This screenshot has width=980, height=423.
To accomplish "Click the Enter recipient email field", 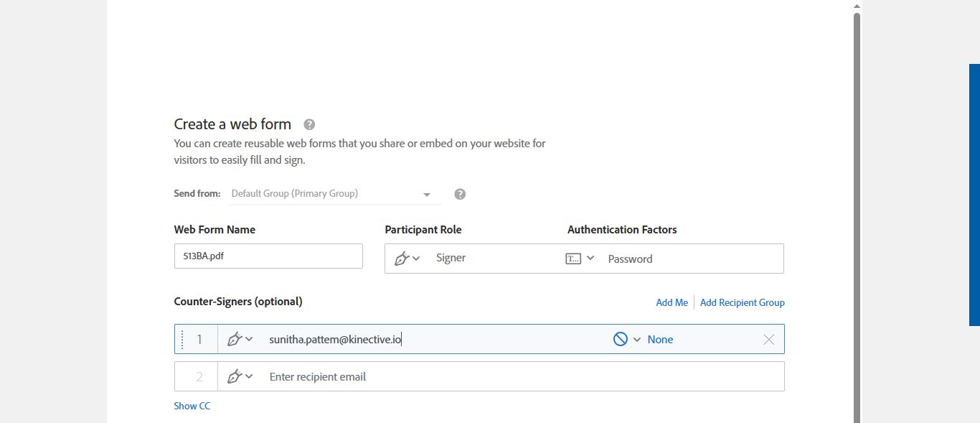I will [x=430, y=377].
